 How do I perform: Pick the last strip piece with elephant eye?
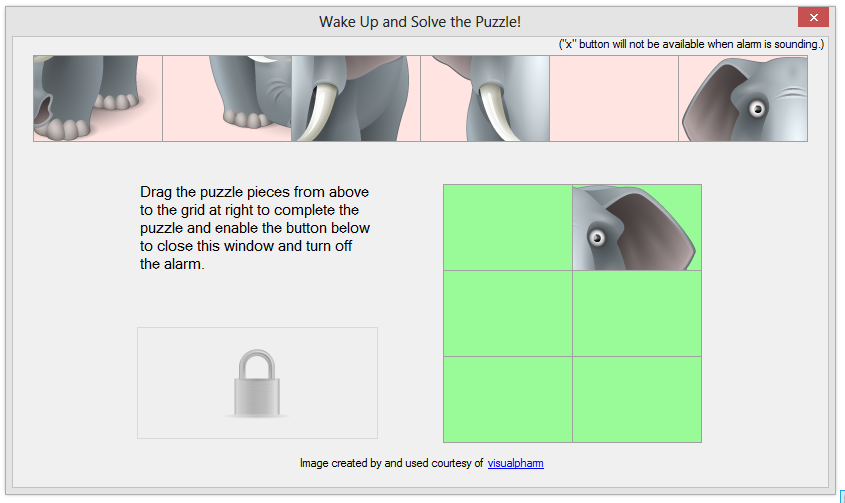[743, 98]
